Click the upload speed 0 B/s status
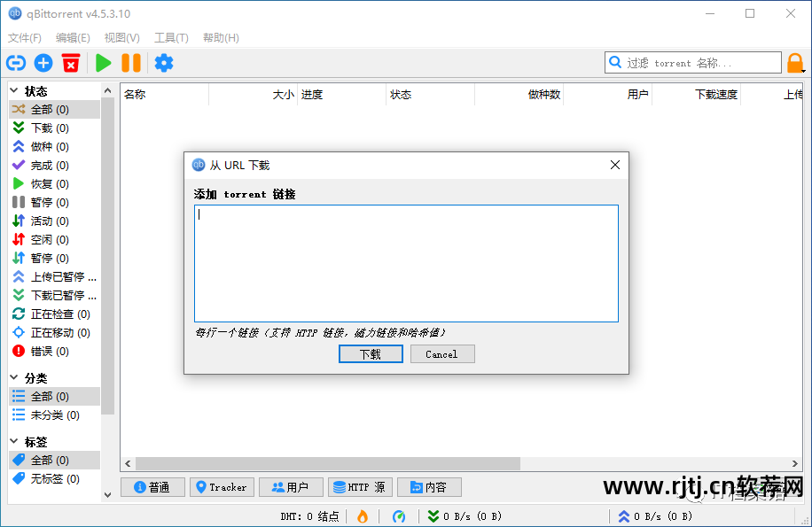The image size is (812, 527). pos(655,516)
